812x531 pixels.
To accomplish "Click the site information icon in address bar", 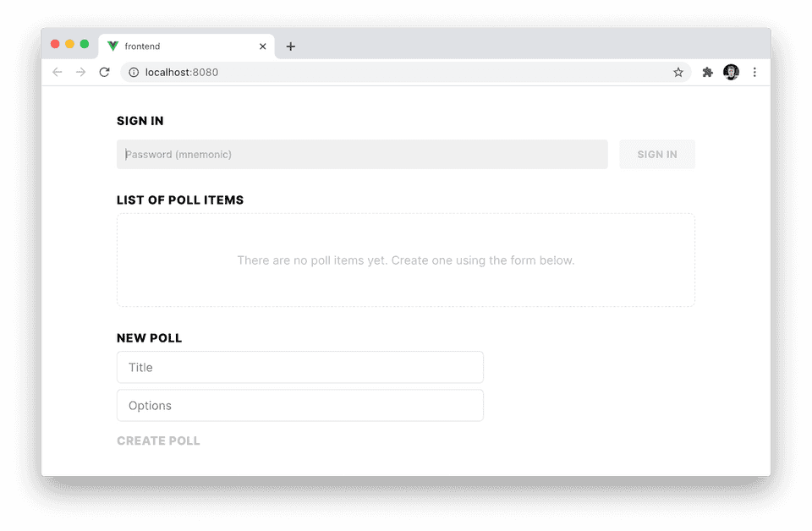I will coord(134,72).
